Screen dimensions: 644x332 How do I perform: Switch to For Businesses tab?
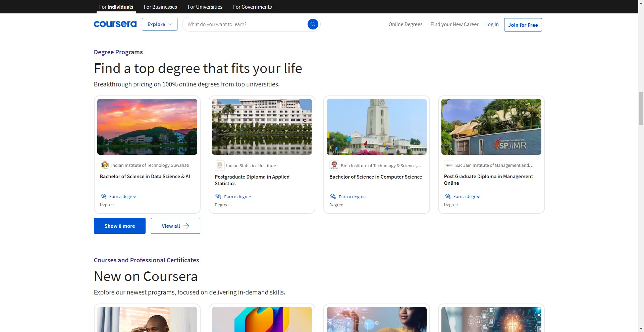point(160,7)
